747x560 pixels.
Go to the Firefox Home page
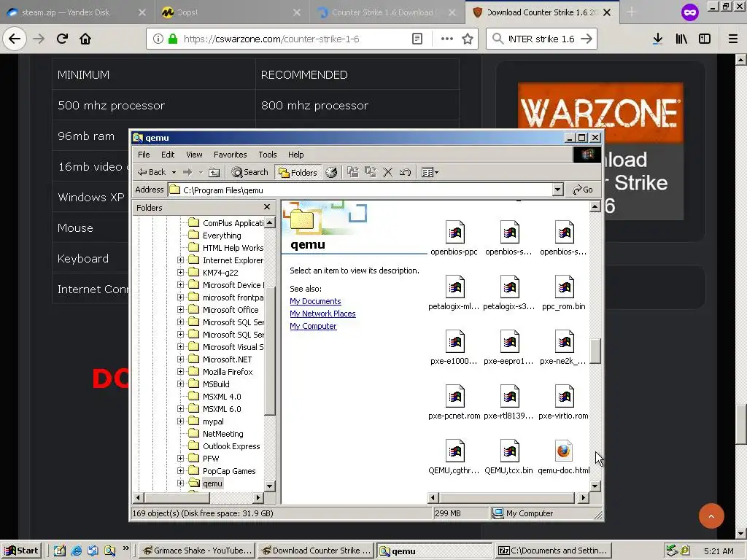(x=85, y=39)
